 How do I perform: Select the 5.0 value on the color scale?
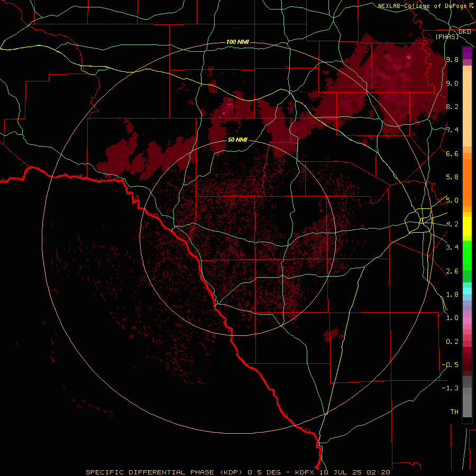(x=452, y=200)
